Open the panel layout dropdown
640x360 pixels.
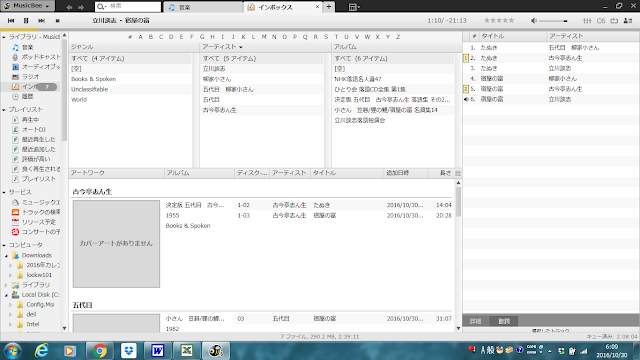point(354,7)
